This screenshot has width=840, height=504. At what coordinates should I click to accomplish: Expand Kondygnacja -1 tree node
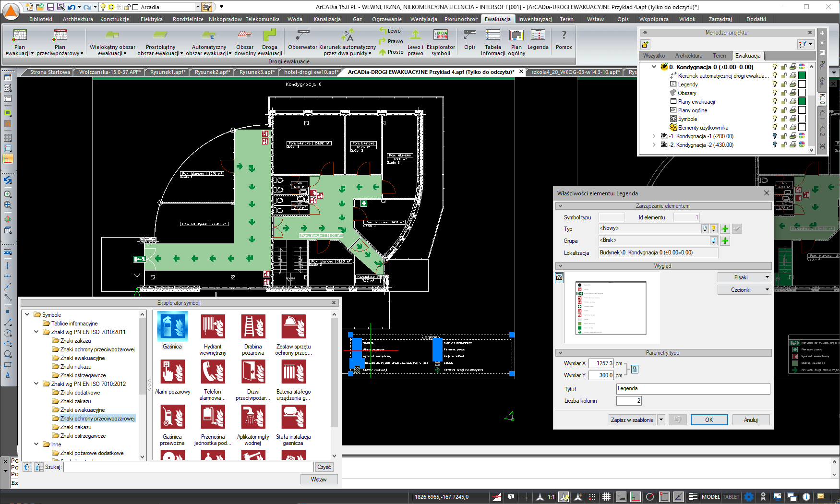coord(654,136)
